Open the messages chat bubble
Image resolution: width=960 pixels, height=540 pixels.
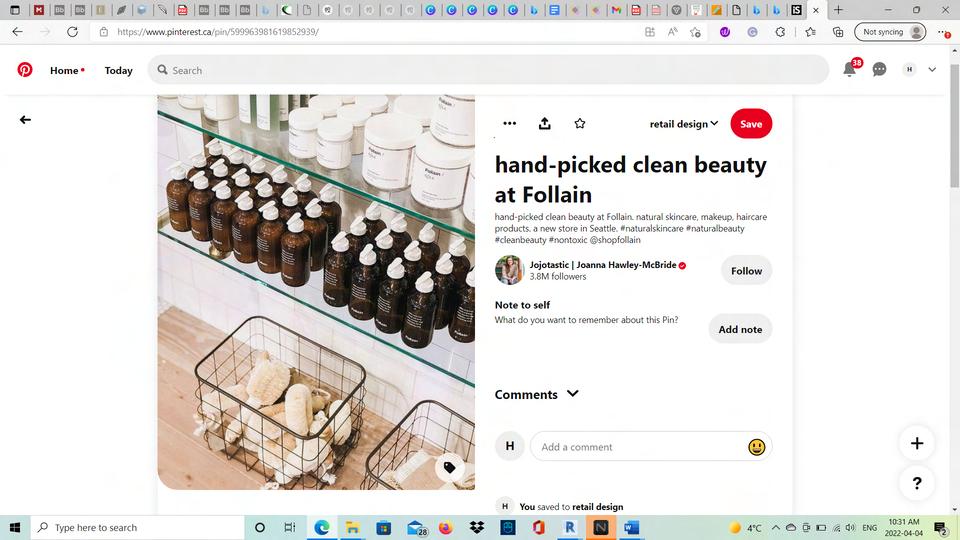(879, 70)
